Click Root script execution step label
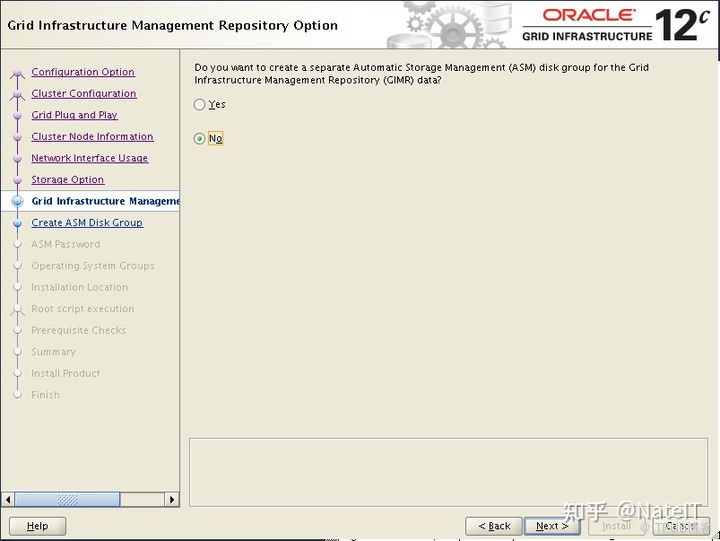Screen dimensions: 720x541 tap(83, 309)
